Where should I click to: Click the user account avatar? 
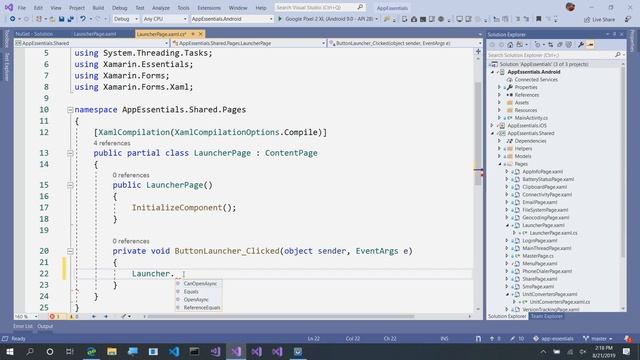[570, 7]
